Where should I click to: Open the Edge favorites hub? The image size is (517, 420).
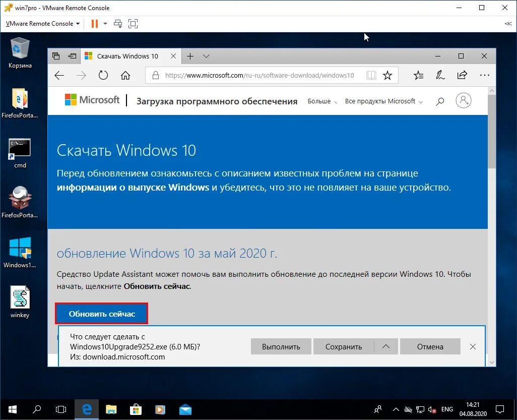click(418, 76)
